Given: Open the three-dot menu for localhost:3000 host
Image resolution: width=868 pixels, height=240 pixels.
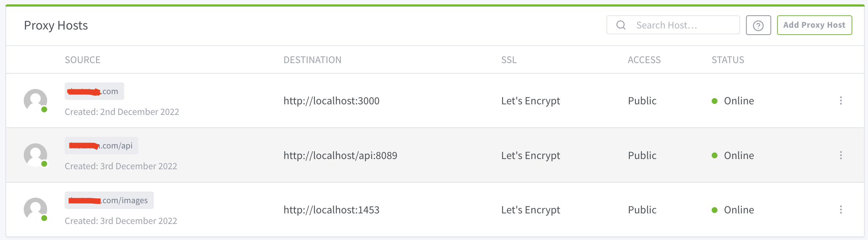Looking at the screenshot, I should pos(841,101).
